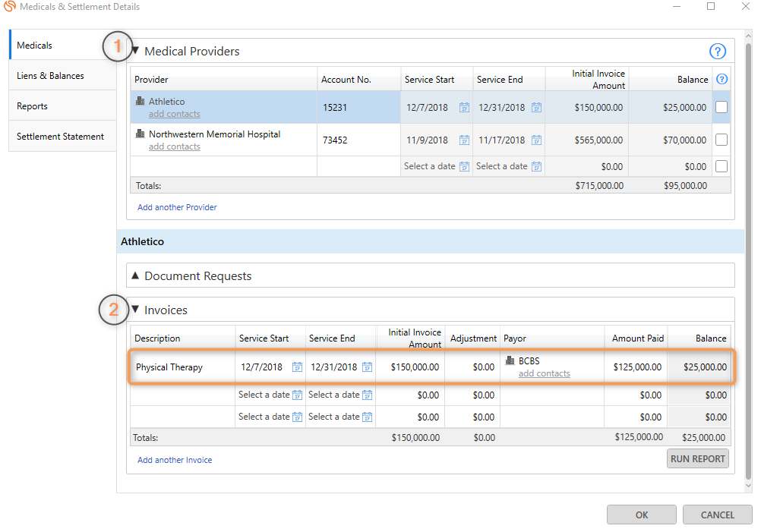The height and width of the screenshot is (532, 761).
Task: Open calendar for Northwestern Memorial Service End
Action: pyautogui.click(x=536, y=140)
